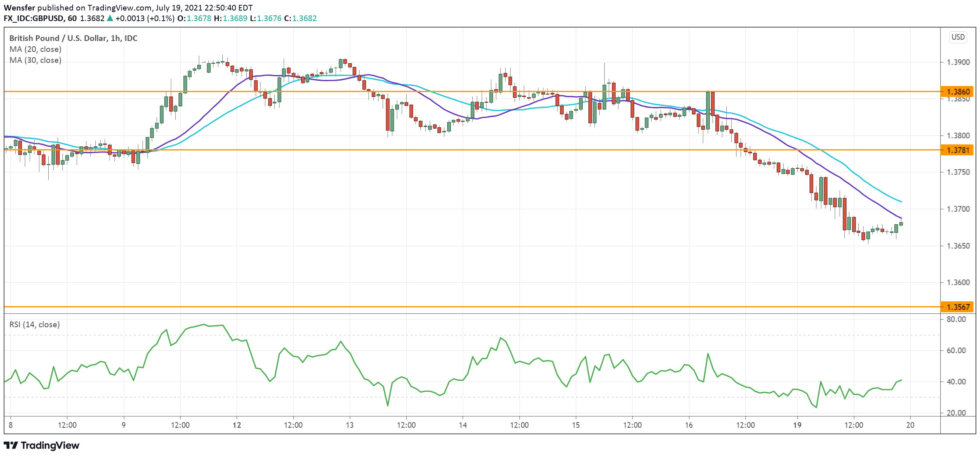Click date 19 on the time axis
Screen dimensions: 980x457
coord(797,425)
